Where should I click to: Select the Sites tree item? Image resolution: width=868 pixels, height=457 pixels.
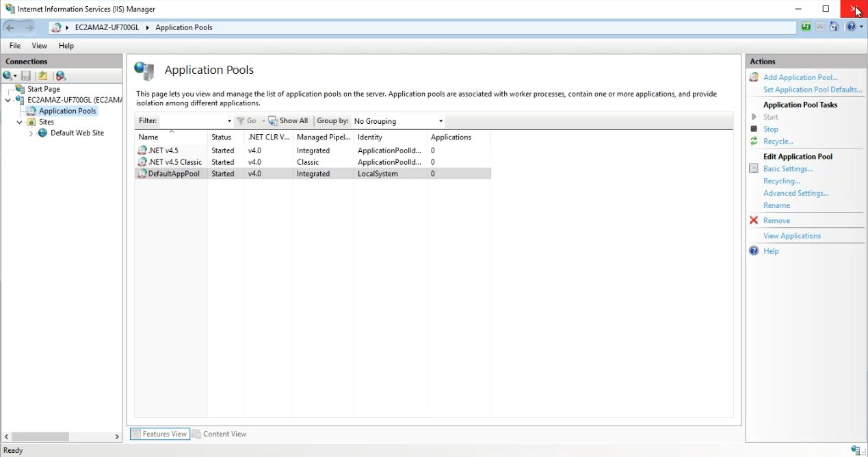pos(47,122)
